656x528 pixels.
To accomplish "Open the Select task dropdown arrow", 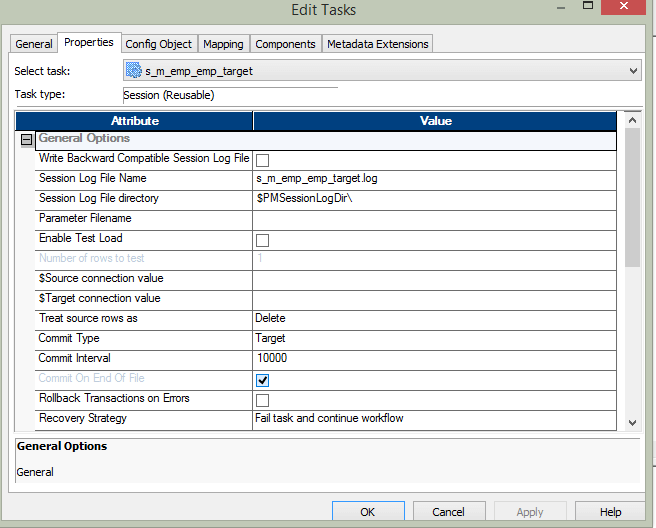I will (x=631, y=71).
